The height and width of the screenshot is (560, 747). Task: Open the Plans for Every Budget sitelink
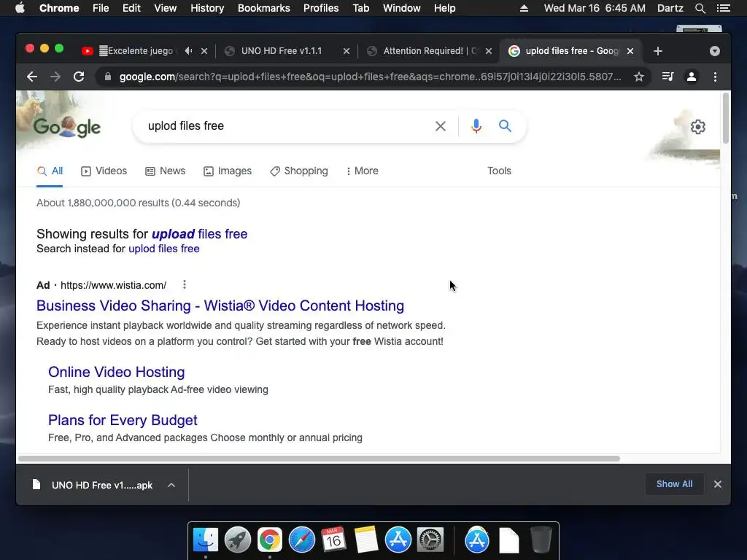coord(123,420)
